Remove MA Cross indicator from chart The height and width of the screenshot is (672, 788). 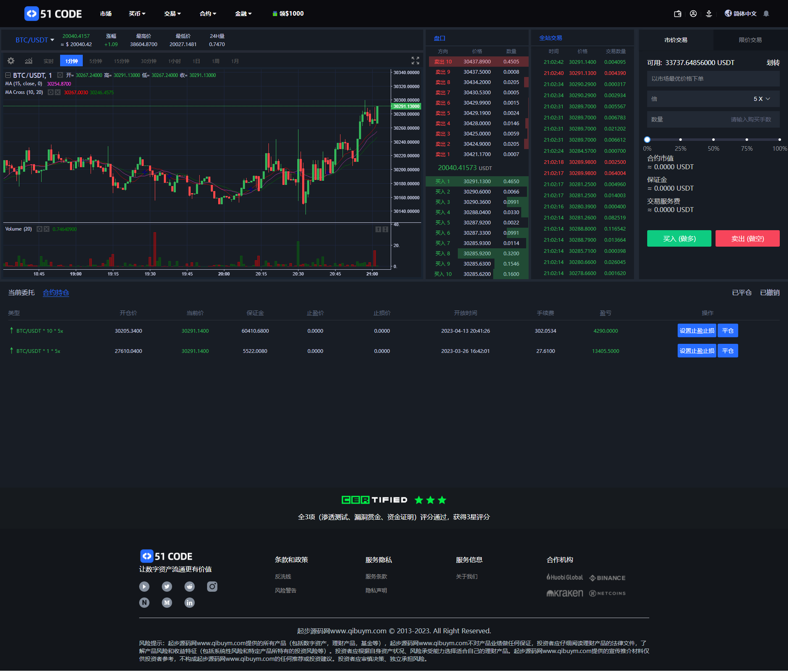tap(58, 92)
